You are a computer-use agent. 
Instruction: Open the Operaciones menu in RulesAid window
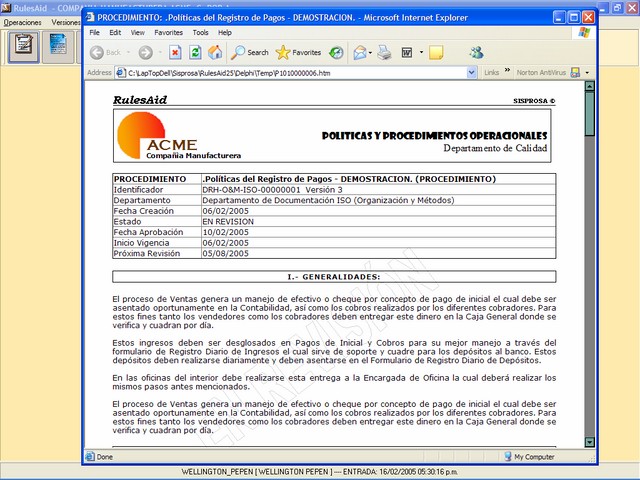click(x=22, y=22)
